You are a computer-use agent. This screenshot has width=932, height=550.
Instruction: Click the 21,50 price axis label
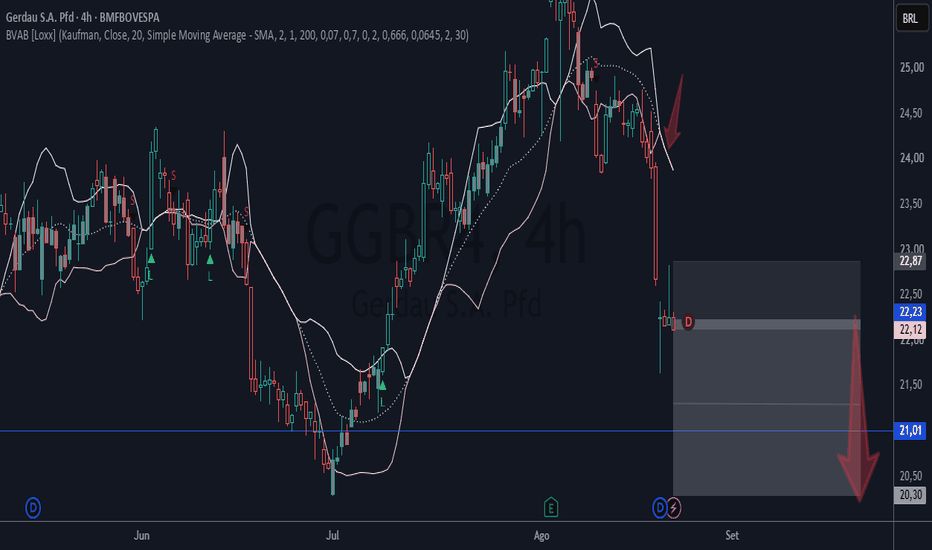(911, 385)
